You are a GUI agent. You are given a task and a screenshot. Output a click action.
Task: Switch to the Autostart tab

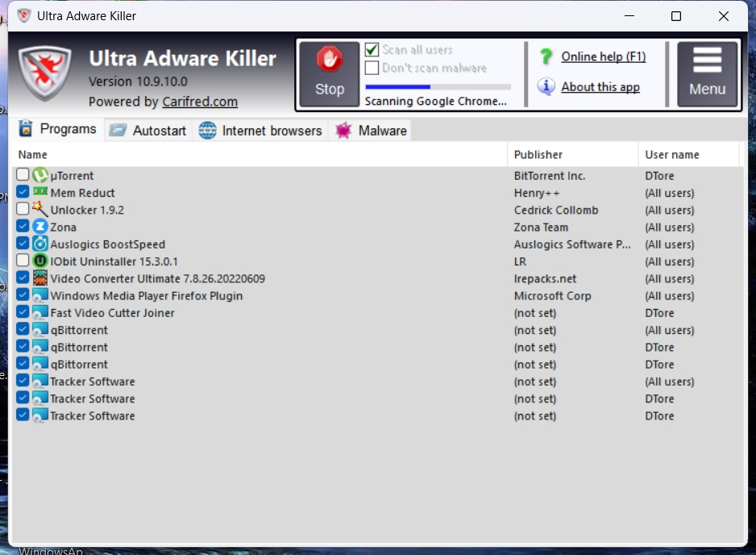(x=147, y=131)
